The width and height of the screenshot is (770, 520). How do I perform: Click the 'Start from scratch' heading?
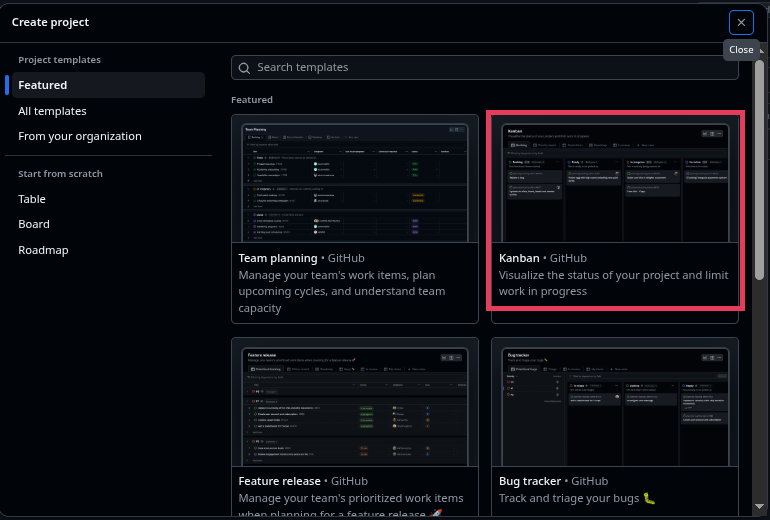[60, 174]
